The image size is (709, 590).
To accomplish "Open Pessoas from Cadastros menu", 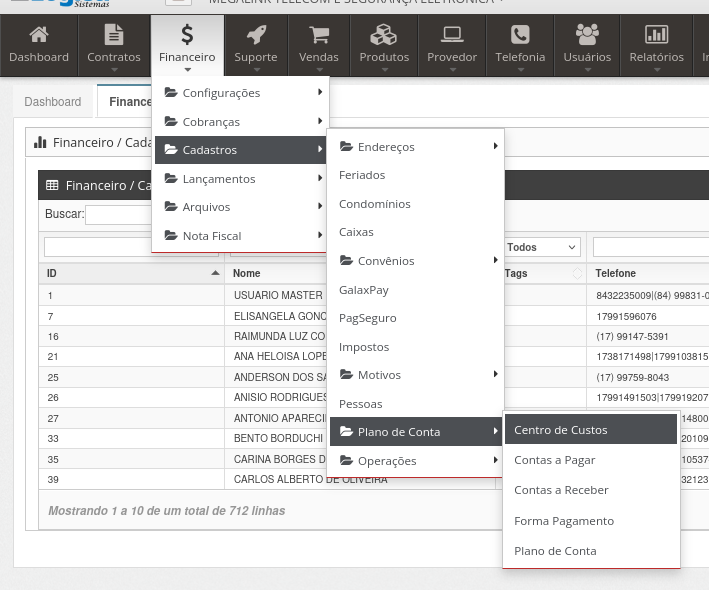I will pyautogui.click(x=361, y=404).
